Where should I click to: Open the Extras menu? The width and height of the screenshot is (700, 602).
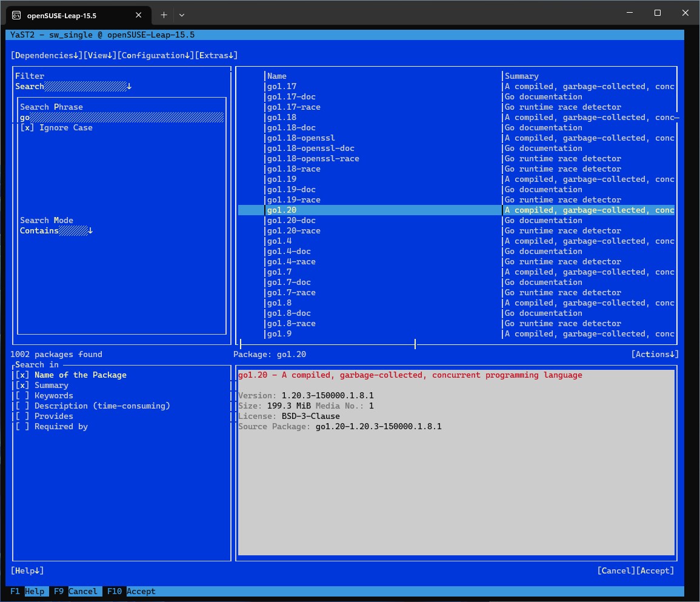(x=216, y=55)
